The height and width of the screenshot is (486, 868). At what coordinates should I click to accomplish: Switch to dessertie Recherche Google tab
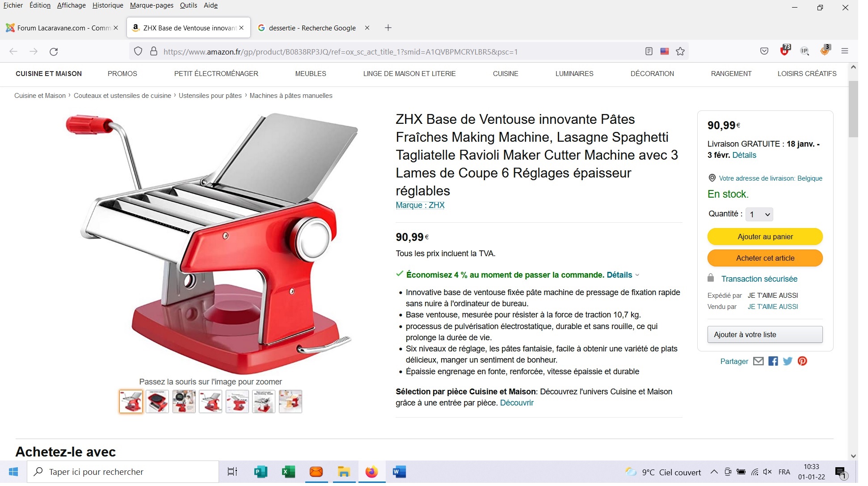pos(312,28)
